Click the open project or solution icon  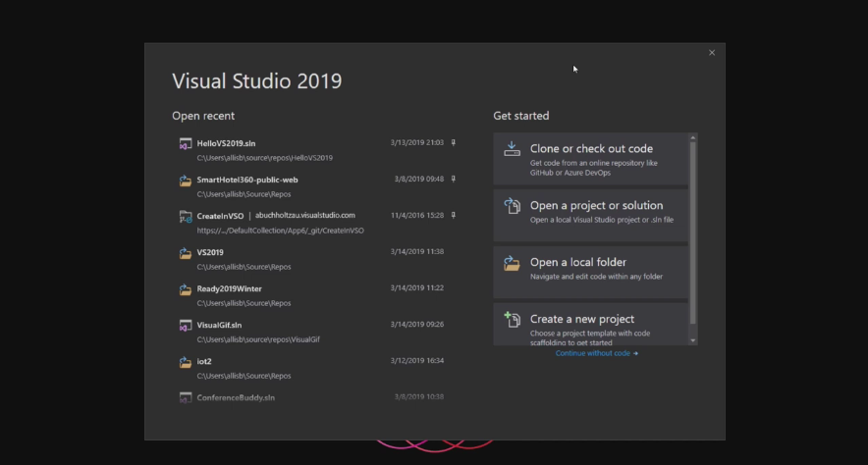512,206
